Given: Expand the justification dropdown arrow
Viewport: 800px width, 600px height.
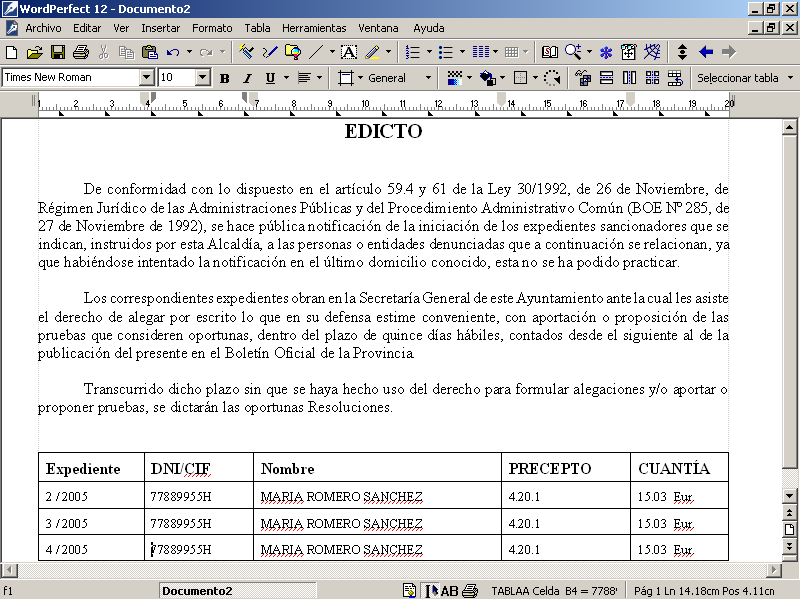Looking at the screenshot, I should 319,77.
